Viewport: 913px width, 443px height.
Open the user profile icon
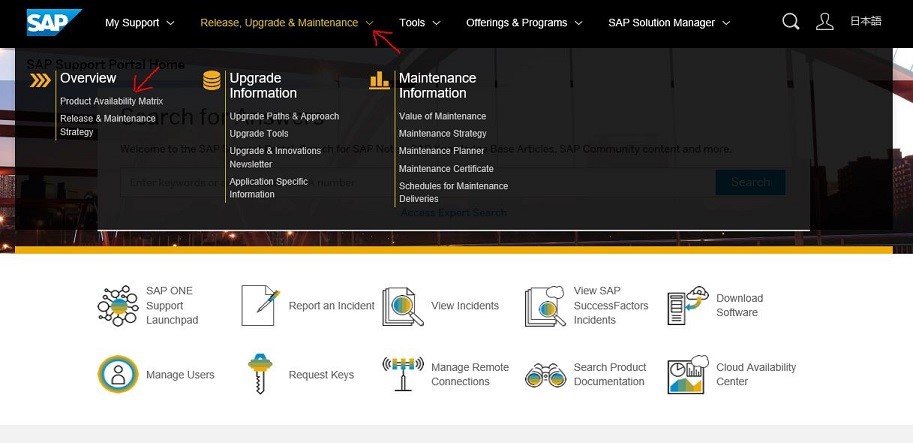tap(824, 22)
